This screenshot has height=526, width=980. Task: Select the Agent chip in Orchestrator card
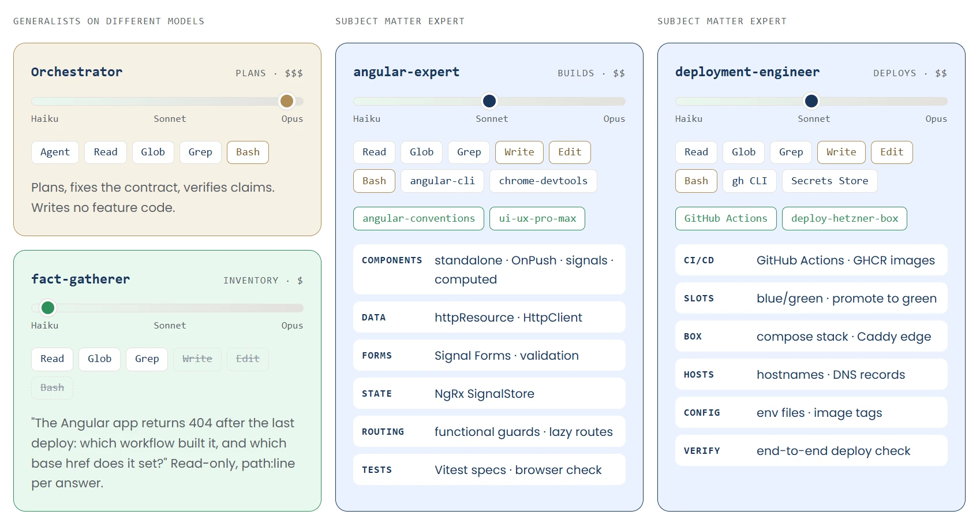tap(55, 152)
